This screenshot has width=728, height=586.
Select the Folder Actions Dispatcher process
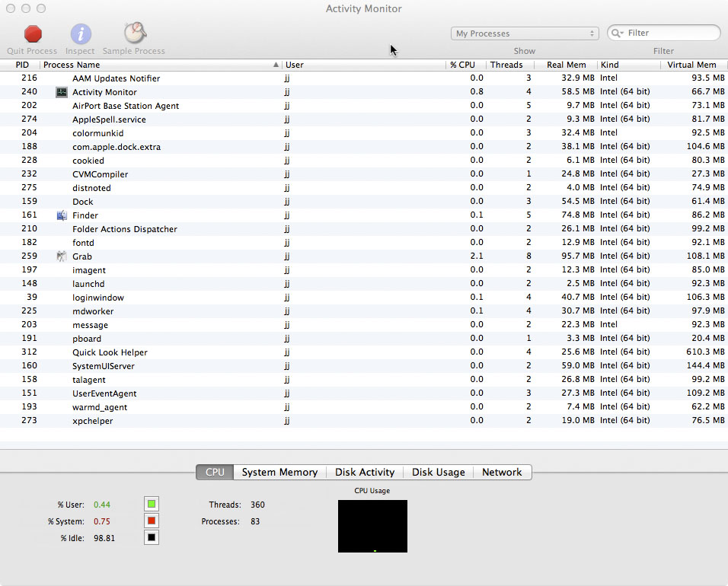364,229
